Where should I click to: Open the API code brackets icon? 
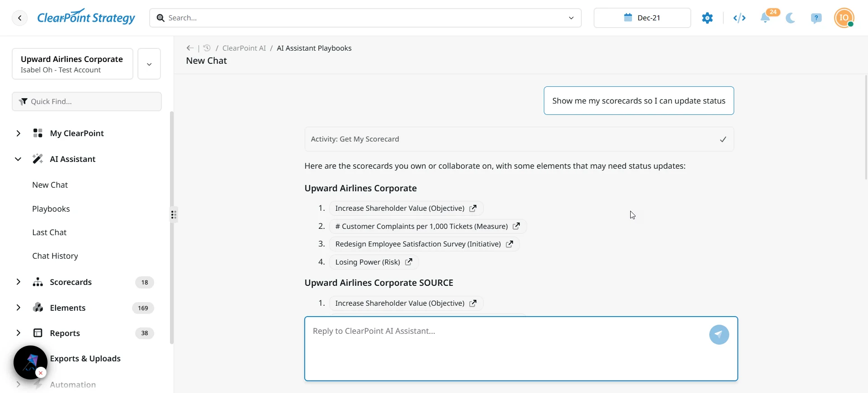739,18
